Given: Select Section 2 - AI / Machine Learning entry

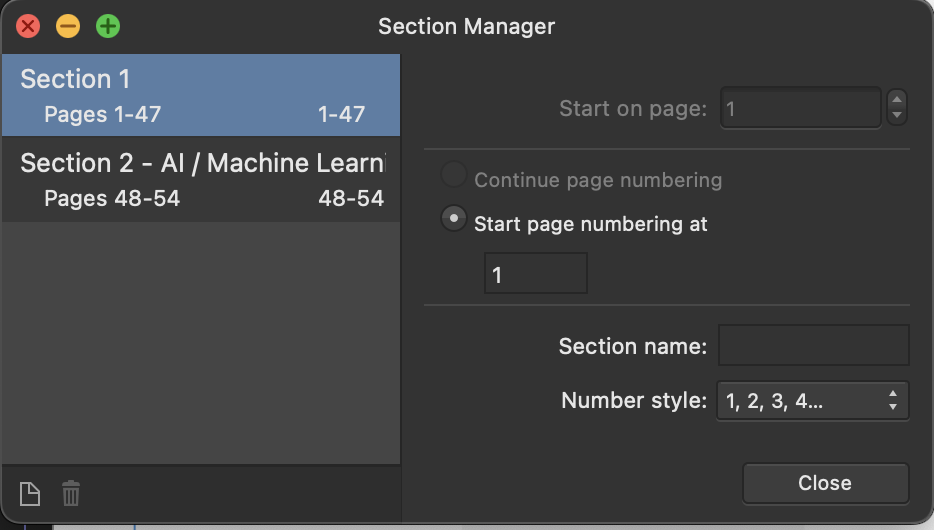Looking at the screenshot, I should tap(201, 180).
